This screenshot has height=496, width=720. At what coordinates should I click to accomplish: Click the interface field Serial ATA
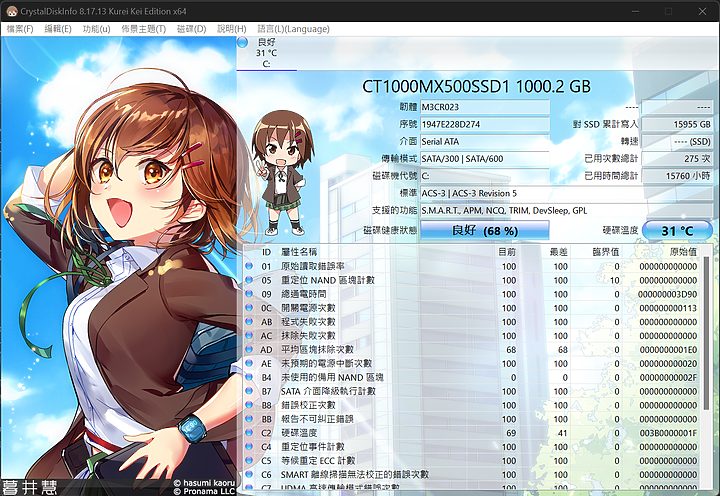click(x=485, y=141)
